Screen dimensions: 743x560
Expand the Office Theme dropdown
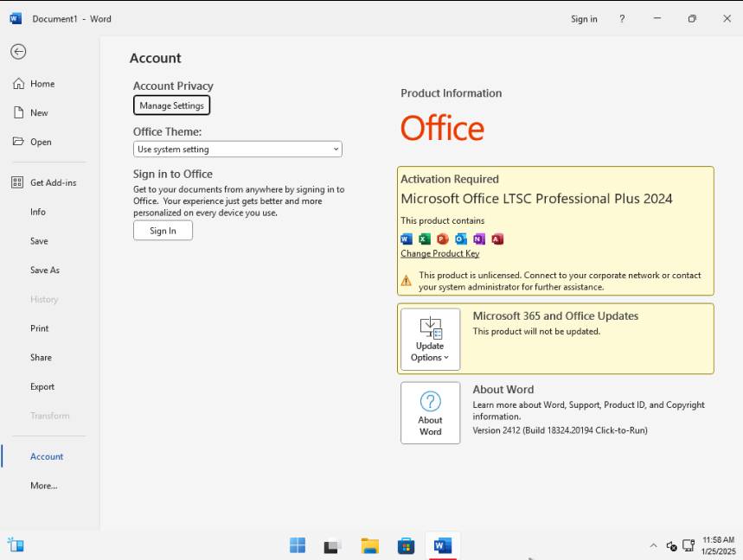[x=237, y=150]
